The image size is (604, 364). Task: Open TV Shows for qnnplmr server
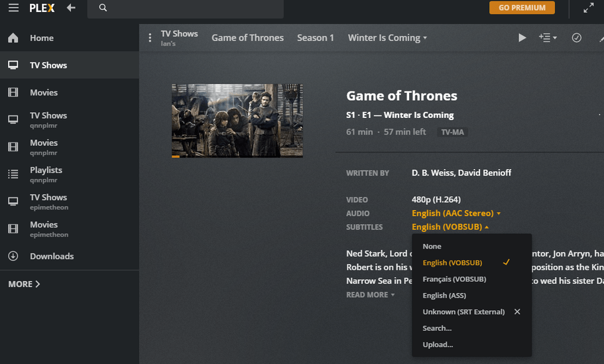(x=70, y=120)
